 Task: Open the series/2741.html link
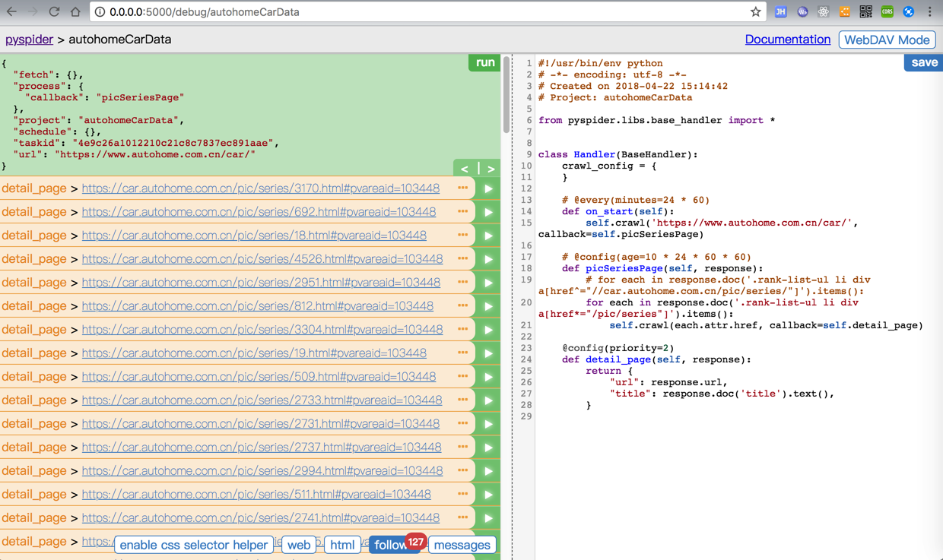click(x=261, y=518)
